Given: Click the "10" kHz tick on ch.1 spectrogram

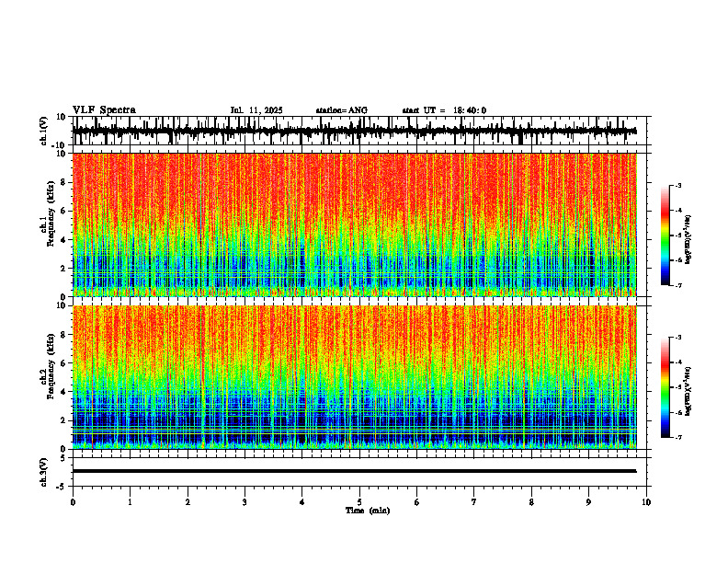Looking at the screenshot, I should click(62, 154).
